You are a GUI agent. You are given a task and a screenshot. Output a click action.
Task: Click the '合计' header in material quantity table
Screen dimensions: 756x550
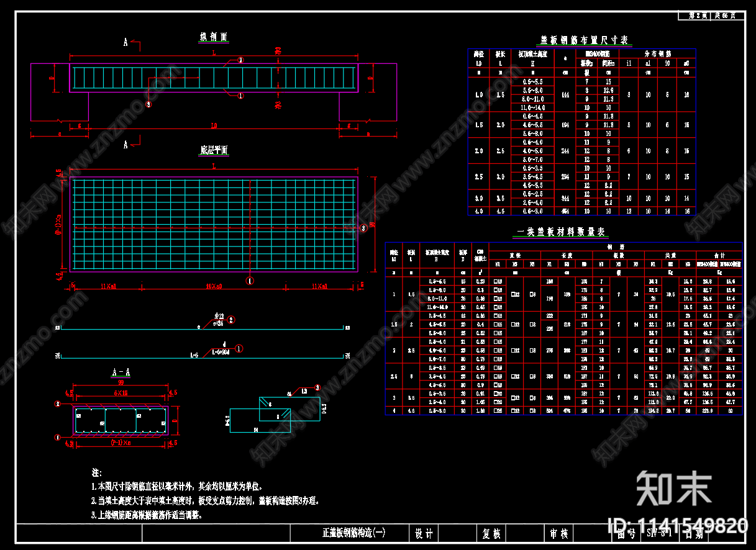point(719,255)
